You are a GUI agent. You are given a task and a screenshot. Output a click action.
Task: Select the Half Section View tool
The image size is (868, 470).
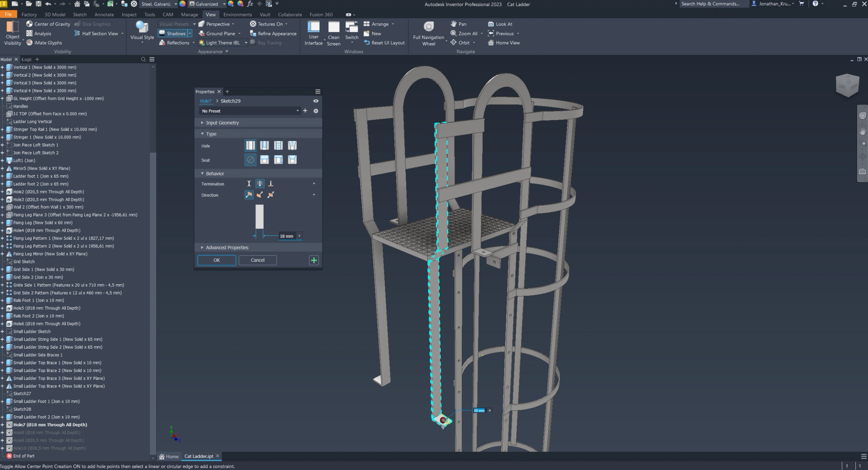pyautogui.click(x=99, y=33)
